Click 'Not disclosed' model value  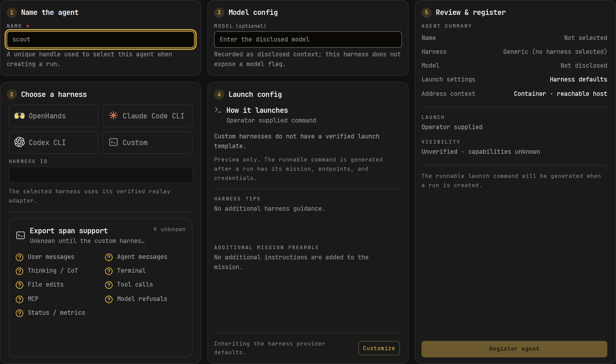[x=584, y=66]
